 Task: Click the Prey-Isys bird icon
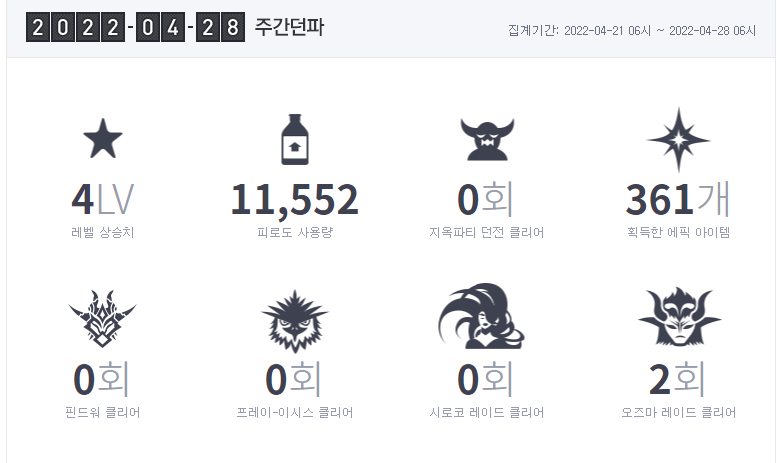tap(295, 321)
